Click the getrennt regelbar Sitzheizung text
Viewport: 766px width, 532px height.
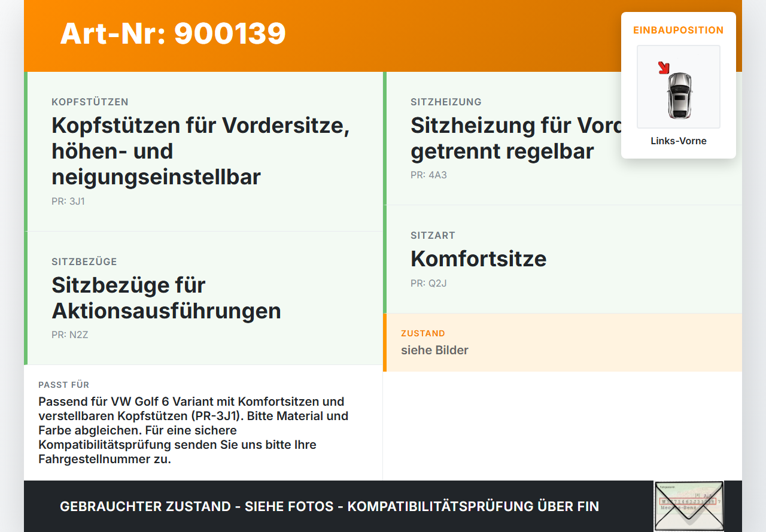click(x=502, y=138)
